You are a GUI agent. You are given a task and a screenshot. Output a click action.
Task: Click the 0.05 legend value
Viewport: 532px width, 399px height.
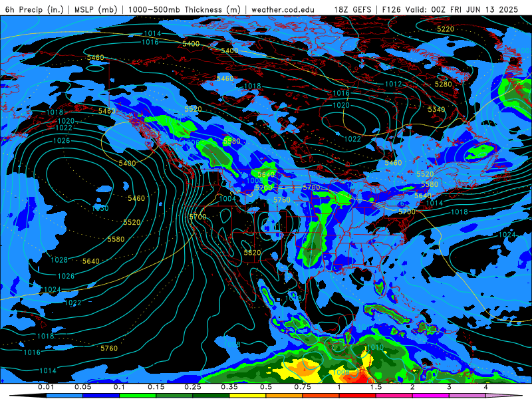(82, 387)
